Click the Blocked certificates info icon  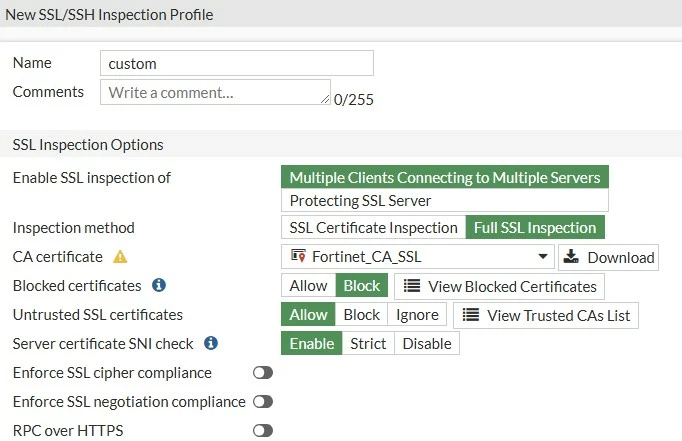[159, 285]
